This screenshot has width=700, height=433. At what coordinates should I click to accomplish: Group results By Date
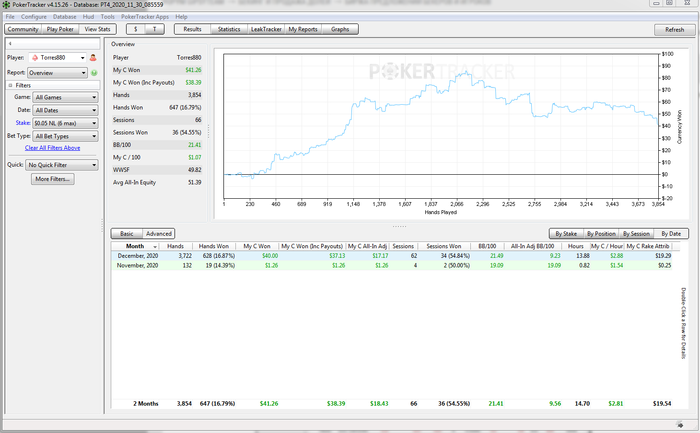[671, 234]
